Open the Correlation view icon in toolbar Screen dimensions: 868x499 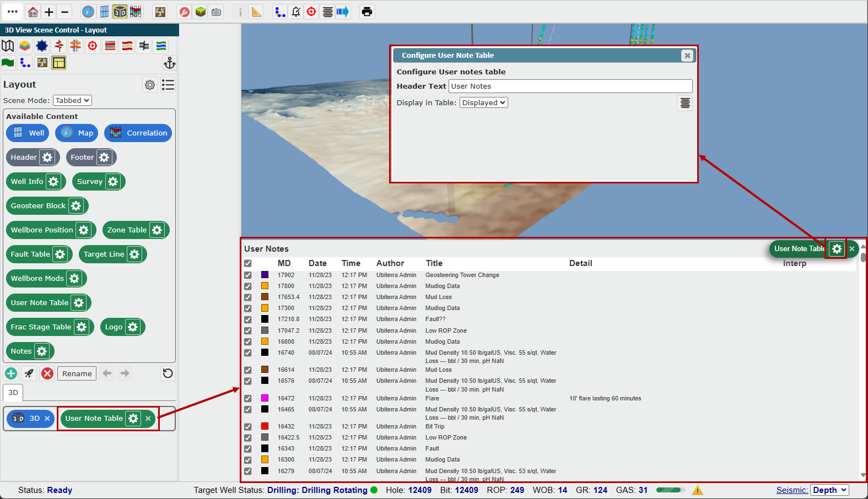(136, 12)
